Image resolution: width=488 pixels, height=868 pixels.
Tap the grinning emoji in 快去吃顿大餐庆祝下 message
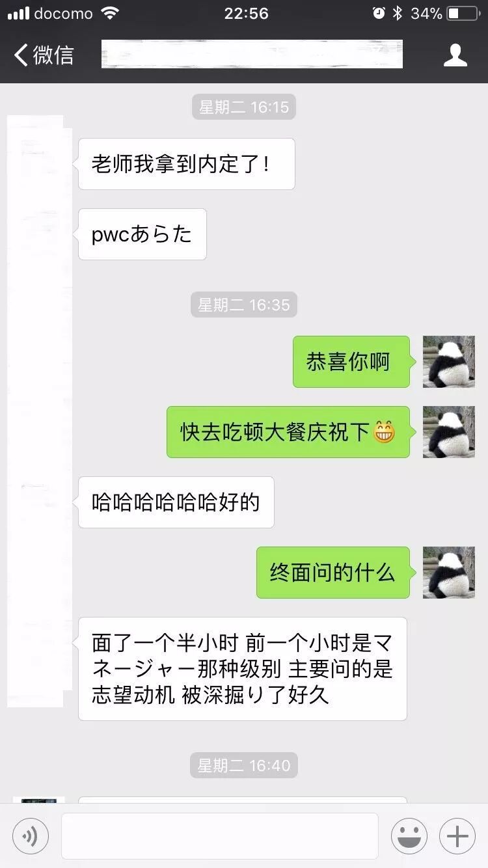[384, 432]
